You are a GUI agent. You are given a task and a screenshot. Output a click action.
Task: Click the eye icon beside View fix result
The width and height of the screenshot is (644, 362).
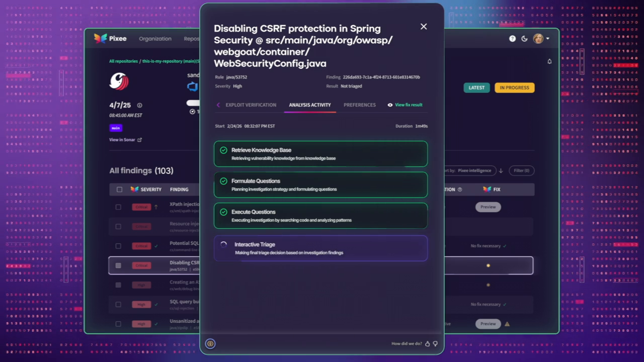(x=390, y=105)
